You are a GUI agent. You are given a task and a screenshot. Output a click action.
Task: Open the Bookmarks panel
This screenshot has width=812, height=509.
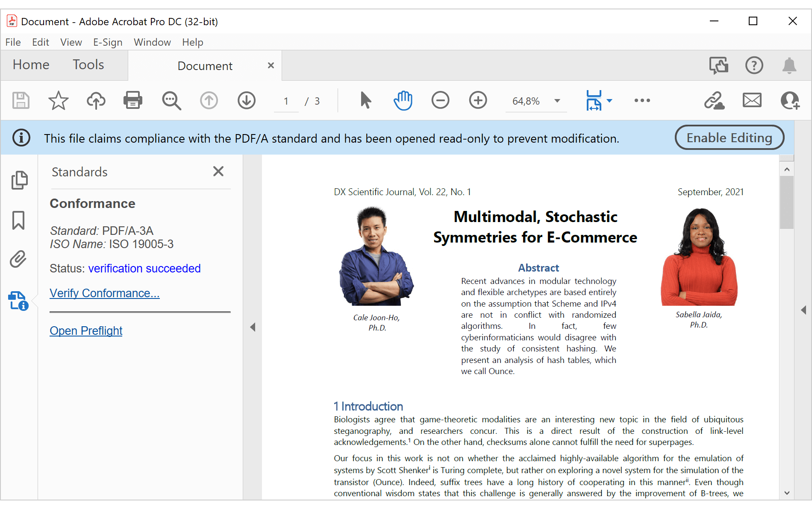point(19,220)
